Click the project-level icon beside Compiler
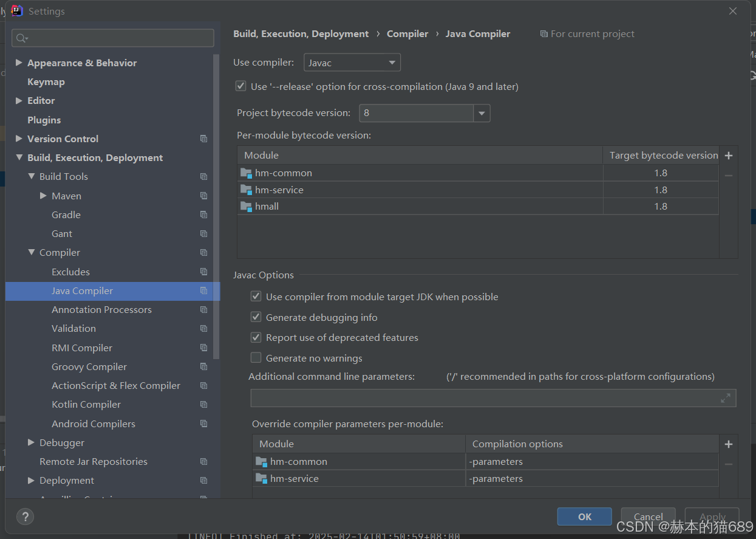756x539 pixels. pyautogui.click(x=204, y=253)
